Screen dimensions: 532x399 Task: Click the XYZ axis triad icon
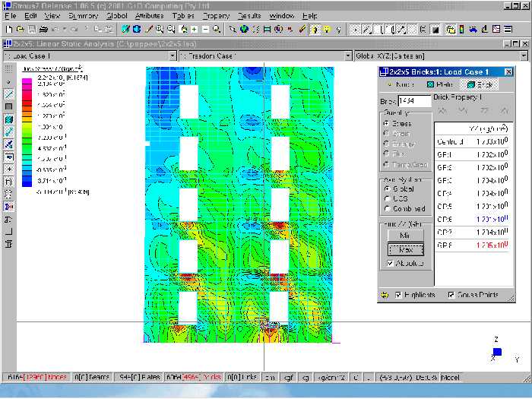coord(496,351)
